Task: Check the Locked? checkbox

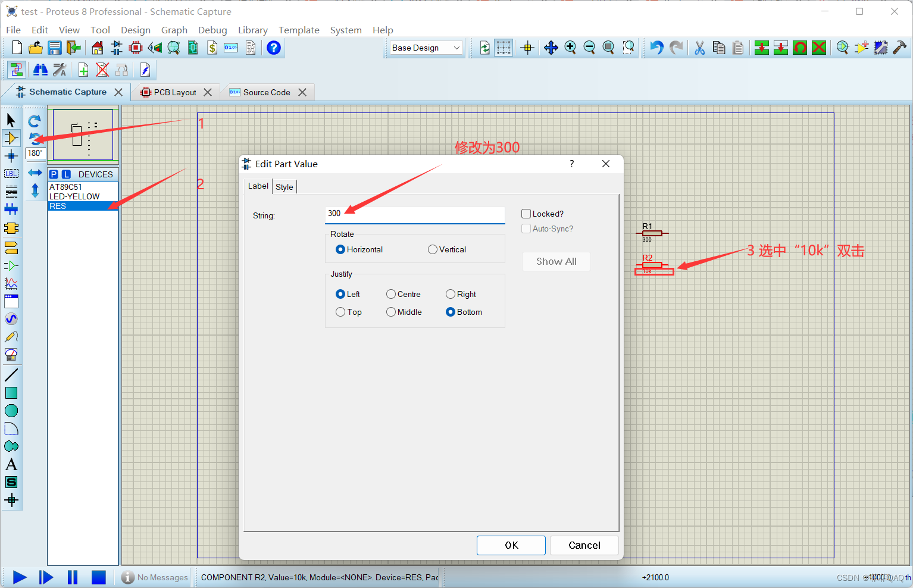Action: click(526, 214)
